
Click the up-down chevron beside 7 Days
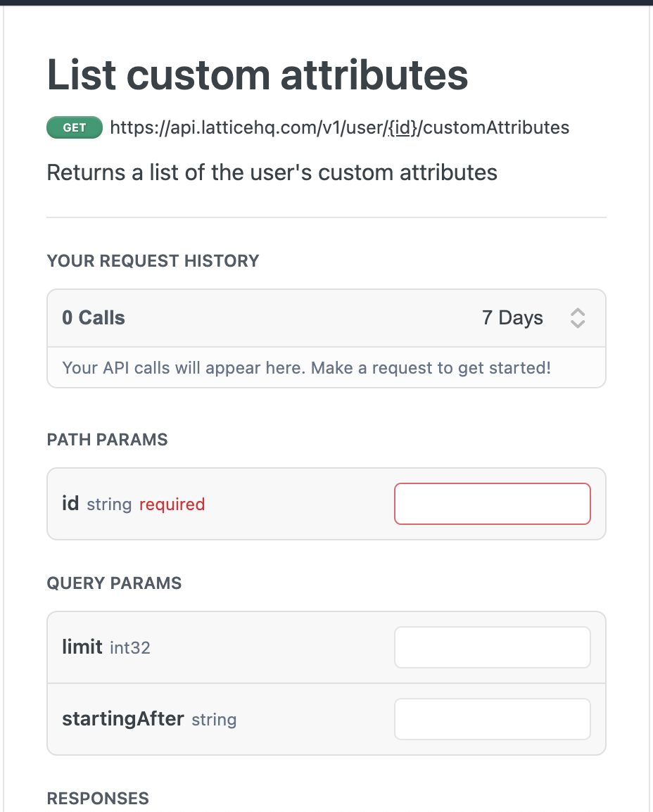click(577, 318)
